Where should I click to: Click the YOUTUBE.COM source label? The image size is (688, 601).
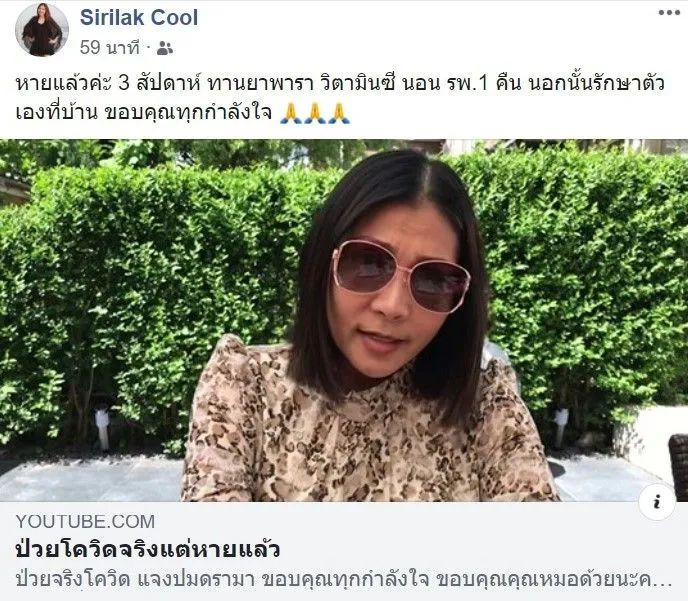(x=85, y=522)
